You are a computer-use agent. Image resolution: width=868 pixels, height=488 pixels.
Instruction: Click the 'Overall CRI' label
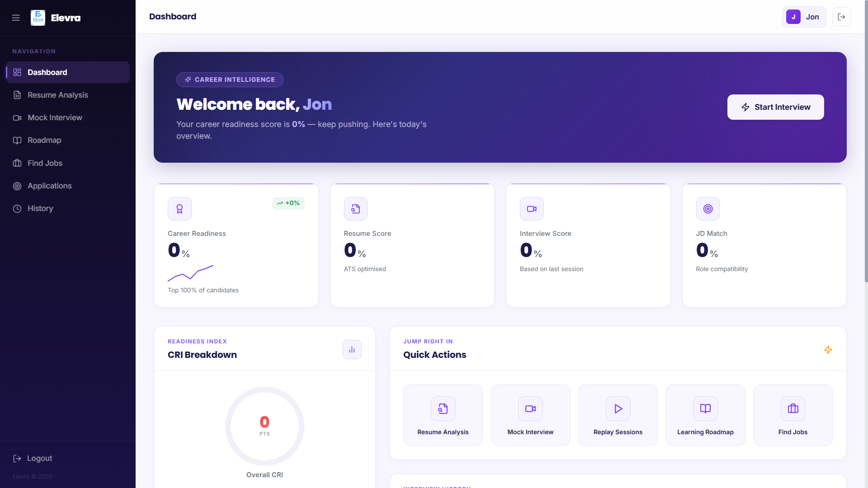264,474
